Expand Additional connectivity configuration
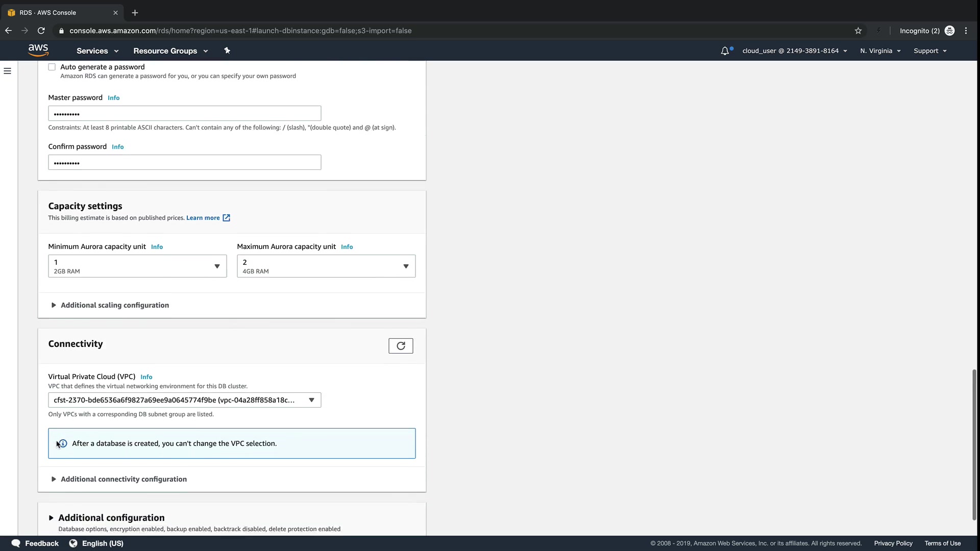Viewport: 980px width, 551px height. point(123,479)
